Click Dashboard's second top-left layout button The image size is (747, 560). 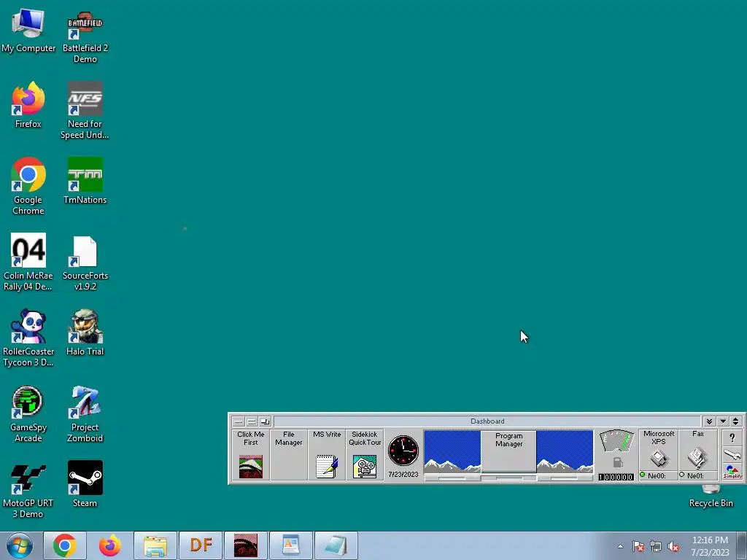[252, 421]
